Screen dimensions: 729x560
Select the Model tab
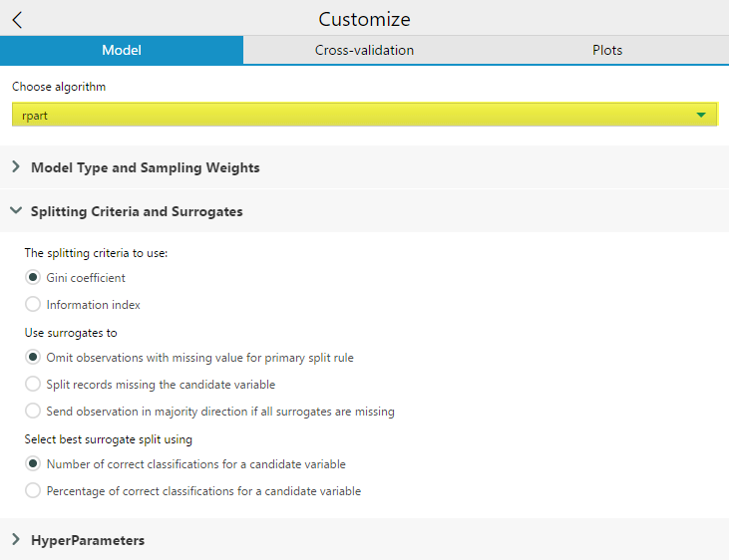[122, 50]
